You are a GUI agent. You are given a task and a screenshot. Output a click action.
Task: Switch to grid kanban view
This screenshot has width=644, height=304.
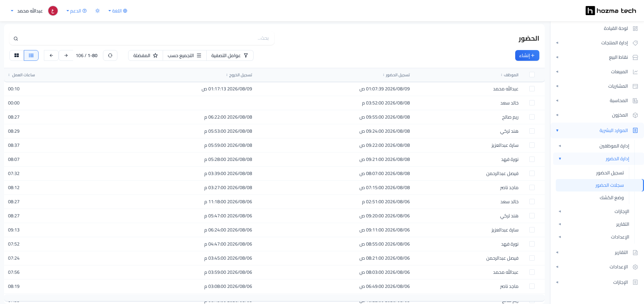tap(17, 55)
